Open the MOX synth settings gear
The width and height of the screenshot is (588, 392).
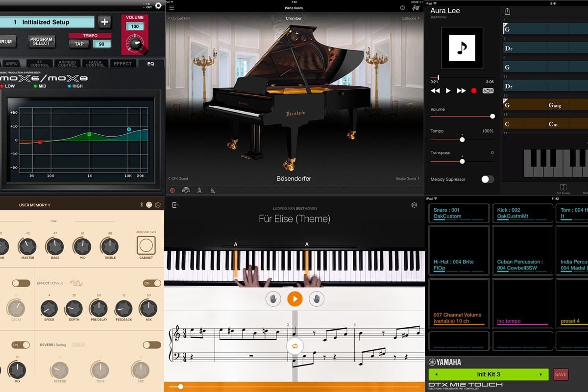pos(158,5)
